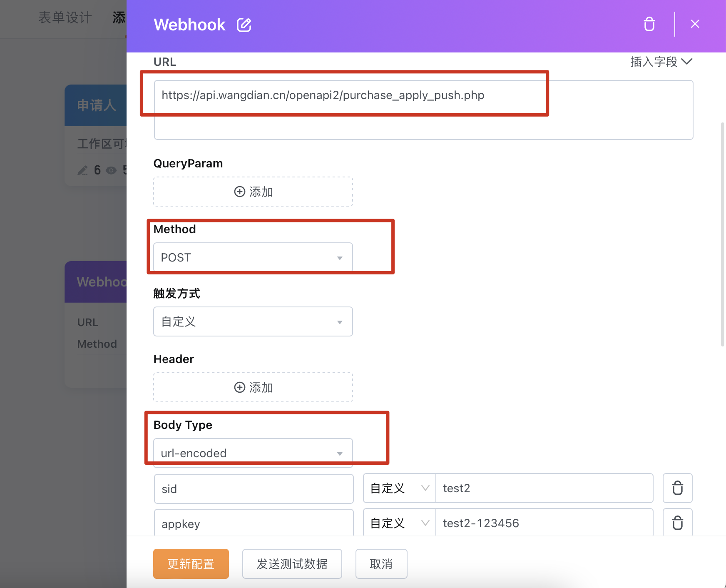Click the eye icon on 申请人 card
The image size is (726, 588).
tap(111, 170)
